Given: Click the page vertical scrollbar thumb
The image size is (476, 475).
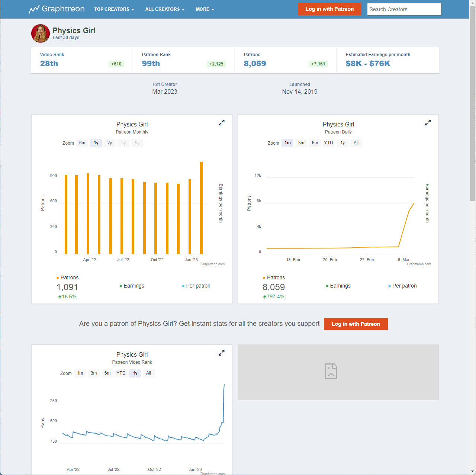Looking at the screenshot, I should click(x=473, y=103).
